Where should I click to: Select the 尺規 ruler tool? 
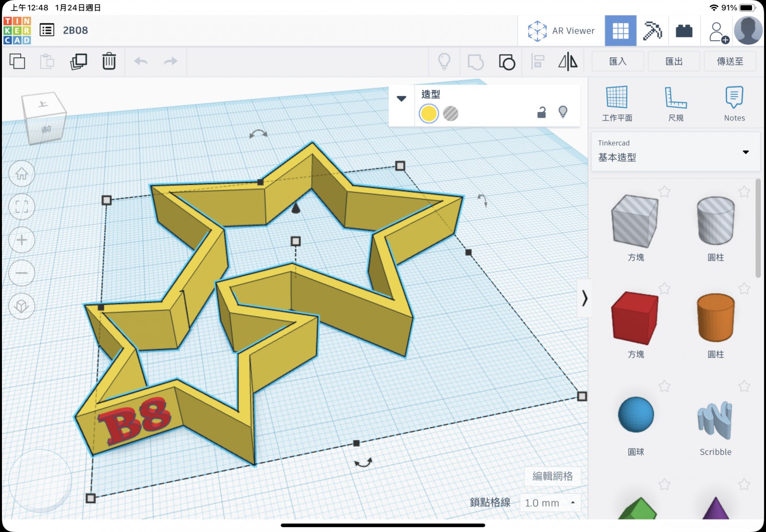[676, 104]
